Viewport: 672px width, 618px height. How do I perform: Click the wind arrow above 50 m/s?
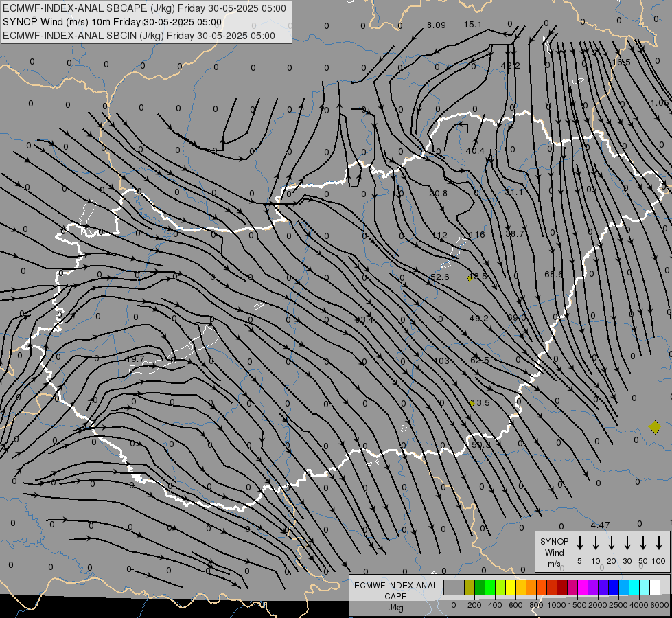(x=643, y=542)
